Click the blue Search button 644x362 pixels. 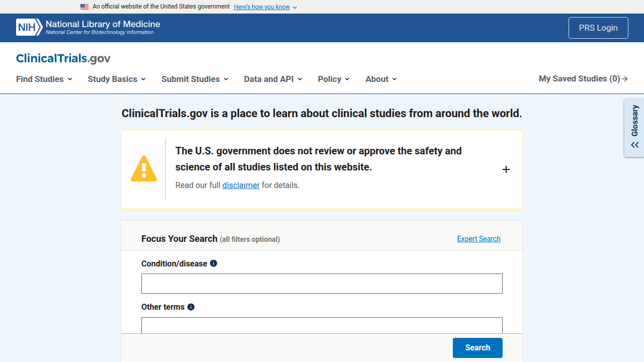pyautogui.click(x=477, y=348)
